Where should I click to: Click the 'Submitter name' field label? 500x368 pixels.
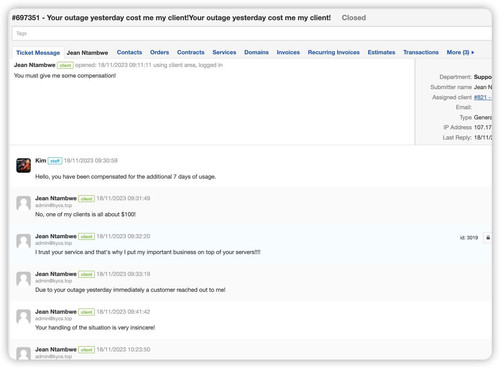(451, 87)
